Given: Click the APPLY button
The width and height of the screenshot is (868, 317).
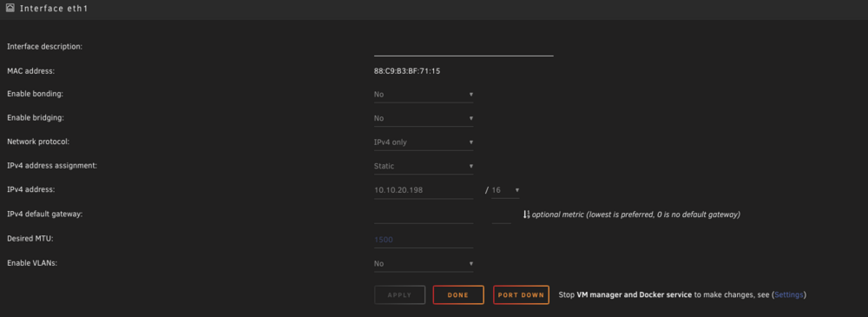Looking at the screenshot, I should pyautogui.click(x=399, y=294).
